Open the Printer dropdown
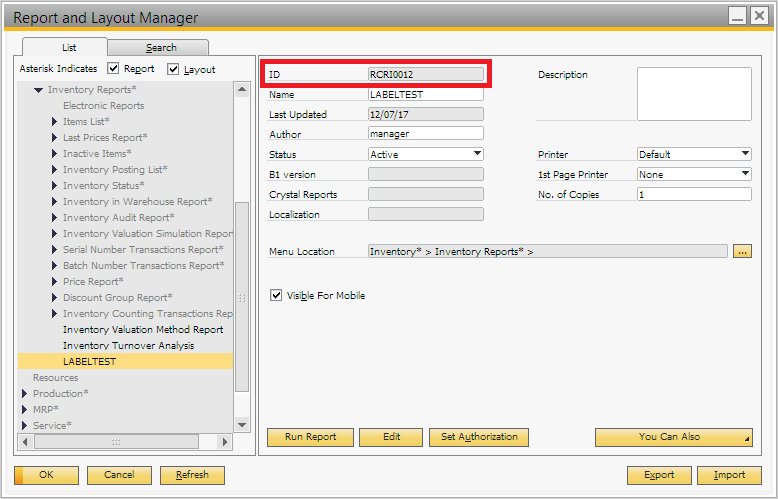 [745, 154]
